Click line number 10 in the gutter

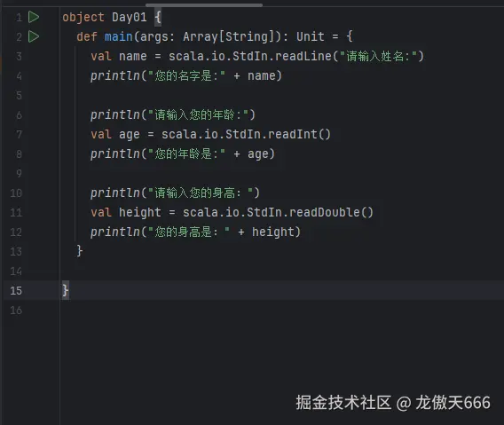(x=16, y=193)
